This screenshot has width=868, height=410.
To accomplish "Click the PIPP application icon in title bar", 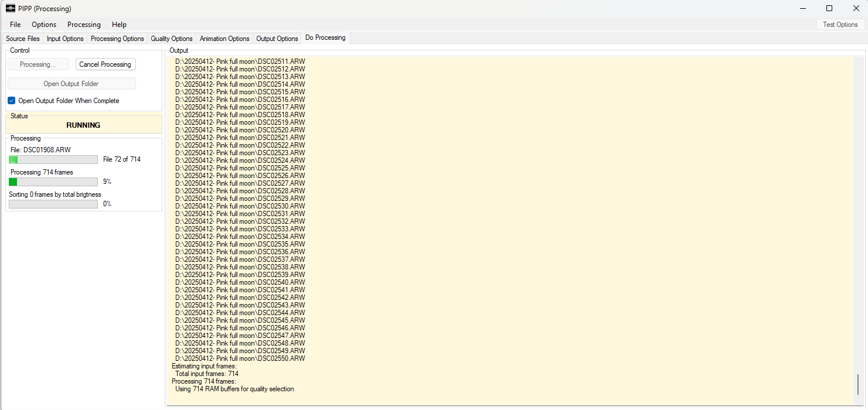I will pos(11,8).
